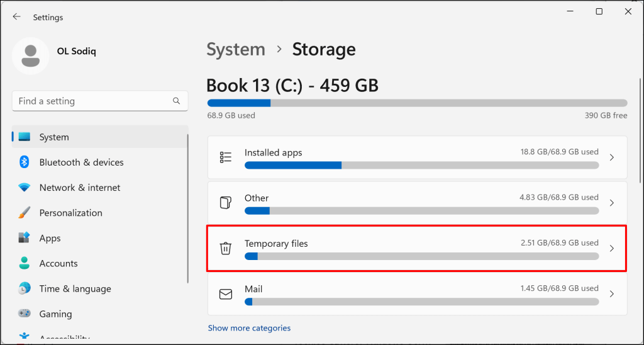The image size is (644, 345).
Task: Click System in the breadcrumb
Action: [x=236, y=49]
